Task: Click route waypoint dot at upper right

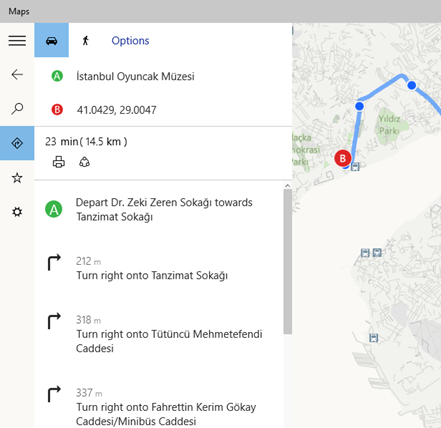Action: pos(412,85)
